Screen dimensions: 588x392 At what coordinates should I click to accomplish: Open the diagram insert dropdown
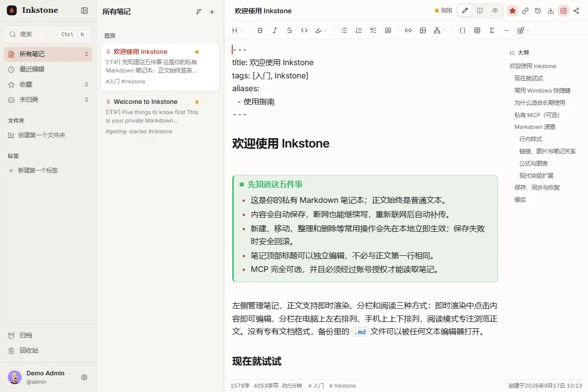440,30
